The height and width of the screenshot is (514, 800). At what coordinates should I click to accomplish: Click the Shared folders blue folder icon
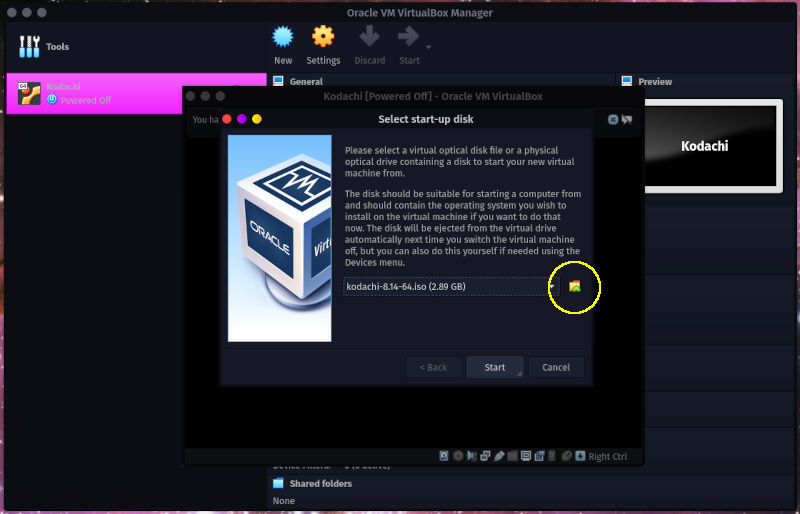278,483
